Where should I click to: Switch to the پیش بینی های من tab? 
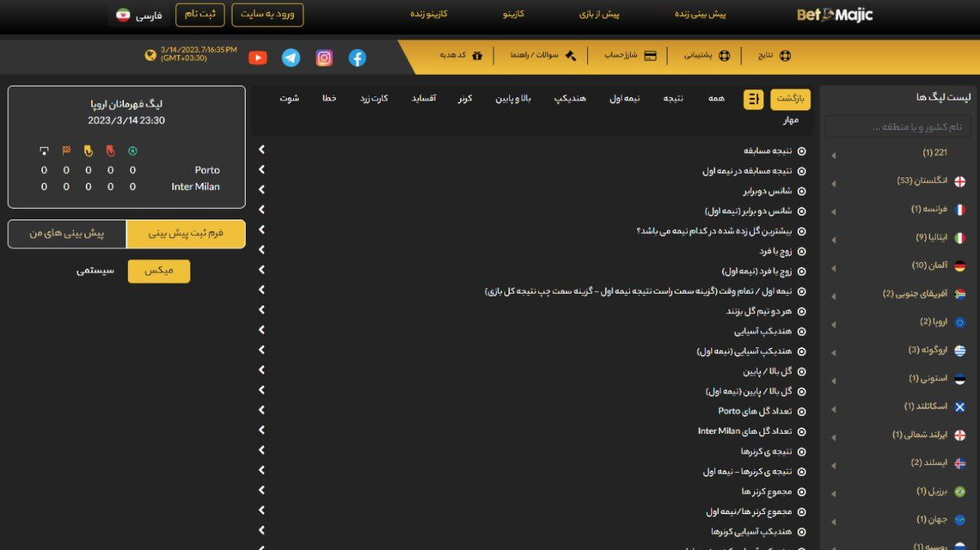coord(65,233)
